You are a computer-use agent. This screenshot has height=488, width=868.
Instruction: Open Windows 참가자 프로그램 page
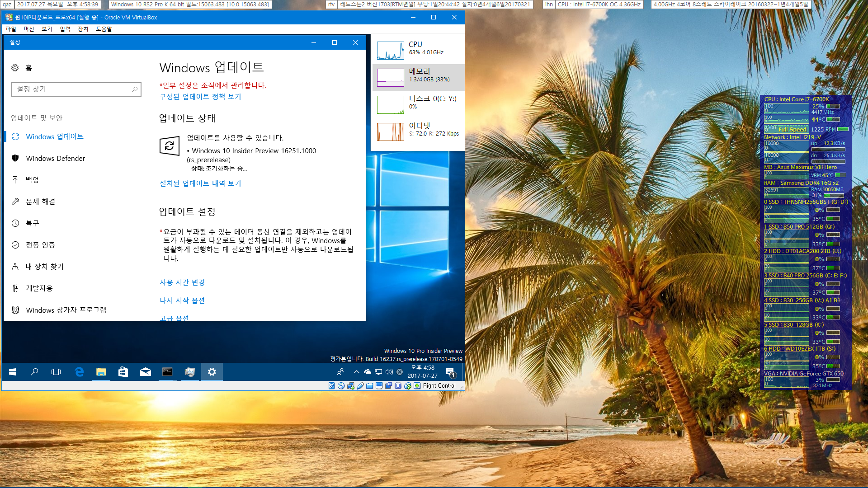coord(66,310)
